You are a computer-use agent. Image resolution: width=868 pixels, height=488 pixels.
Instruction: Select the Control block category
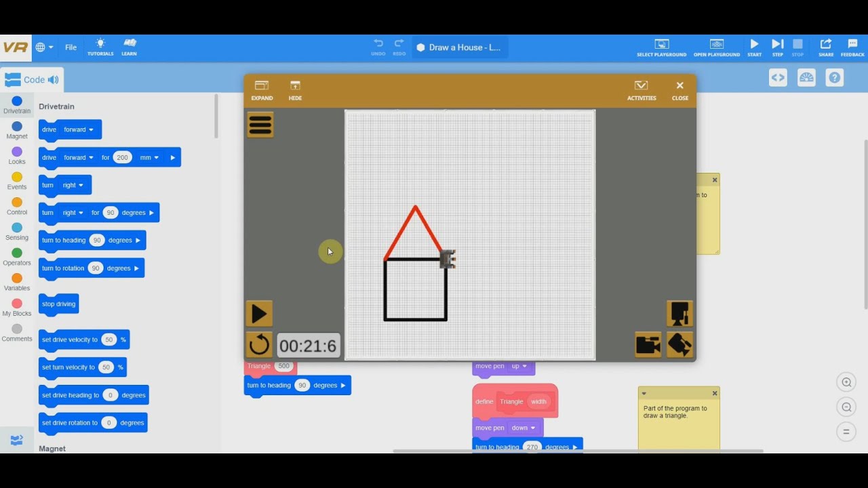tap(17, 207)
